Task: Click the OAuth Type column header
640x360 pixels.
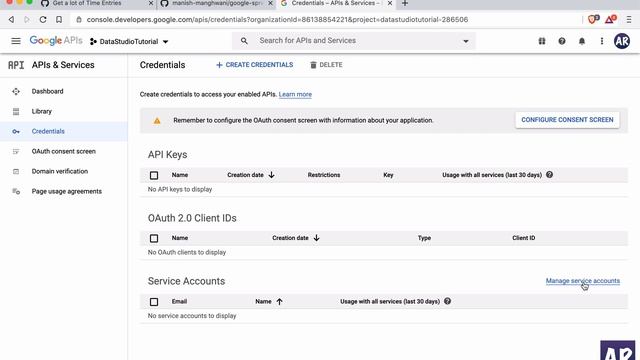Action: point(424,238)
